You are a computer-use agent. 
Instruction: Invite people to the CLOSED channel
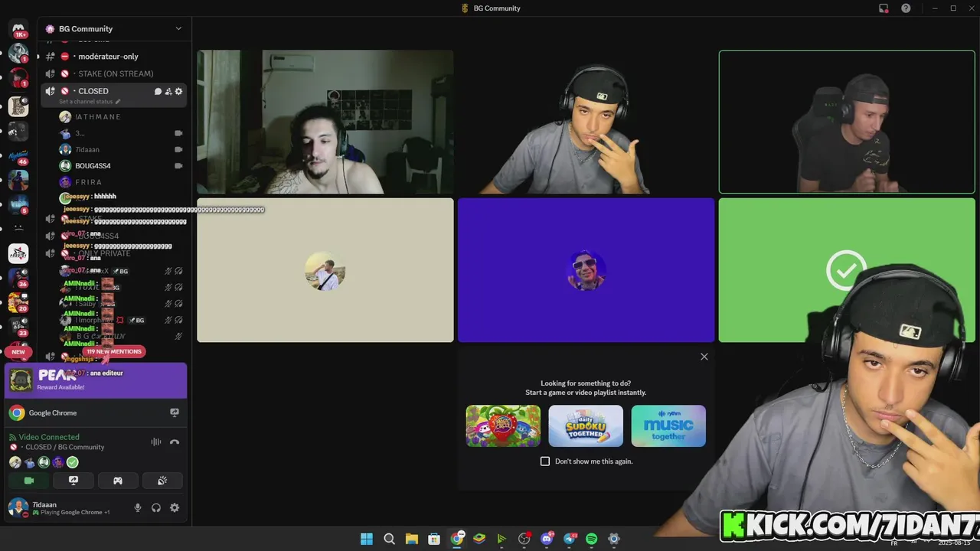click(168, 91)
